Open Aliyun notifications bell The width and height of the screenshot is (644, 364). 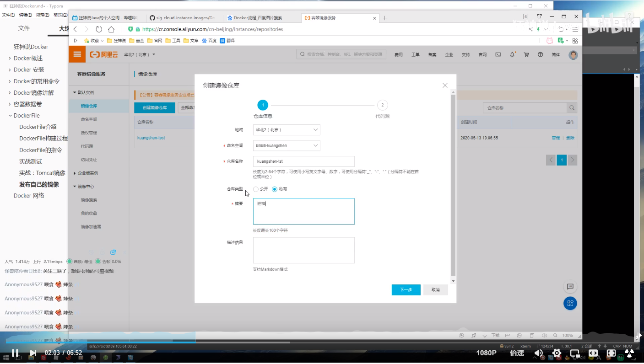(x=513, y=54)
